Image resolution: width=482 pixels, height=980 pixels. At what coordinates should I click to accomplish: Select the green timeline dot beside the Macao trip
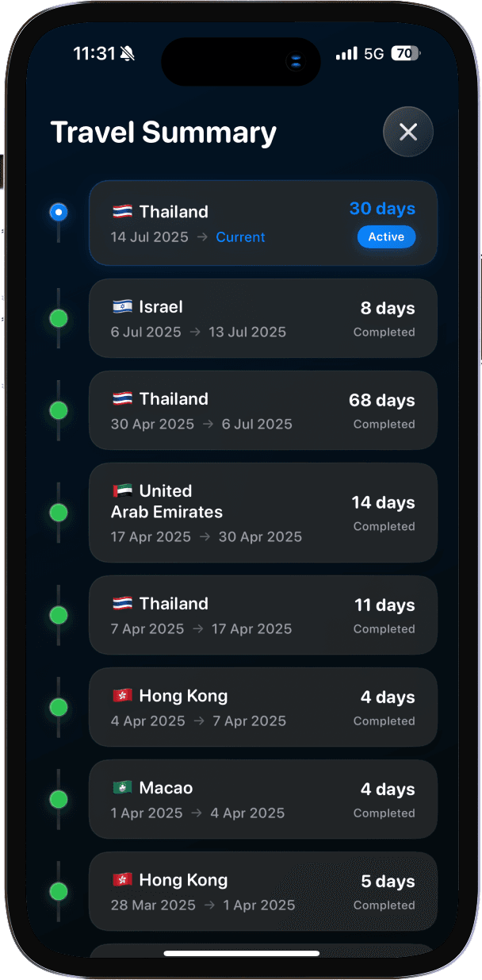tap(58, 799)
